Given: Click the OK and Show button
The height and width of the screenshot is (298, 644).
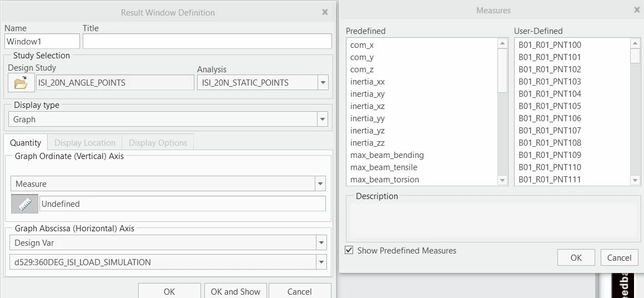Looking at the screenshot, I should (x=235, y=291).
